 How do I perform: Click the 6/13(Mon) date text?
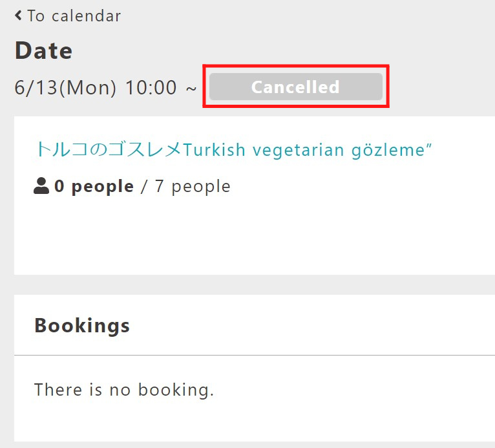(65, 87)
